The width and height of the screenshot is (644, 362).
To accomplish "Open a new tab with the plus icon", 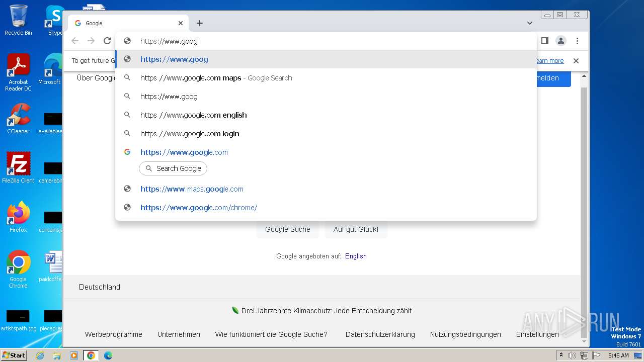I will point(200,23).
